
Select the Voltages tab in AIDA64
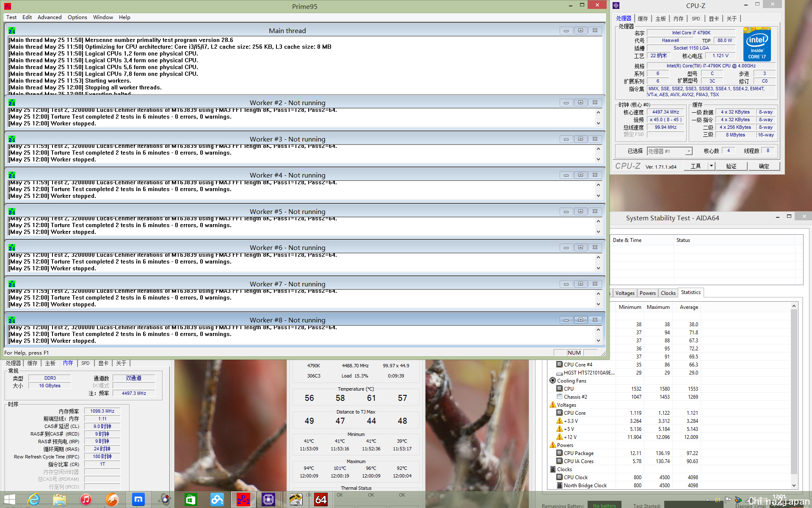coord(624,293)
